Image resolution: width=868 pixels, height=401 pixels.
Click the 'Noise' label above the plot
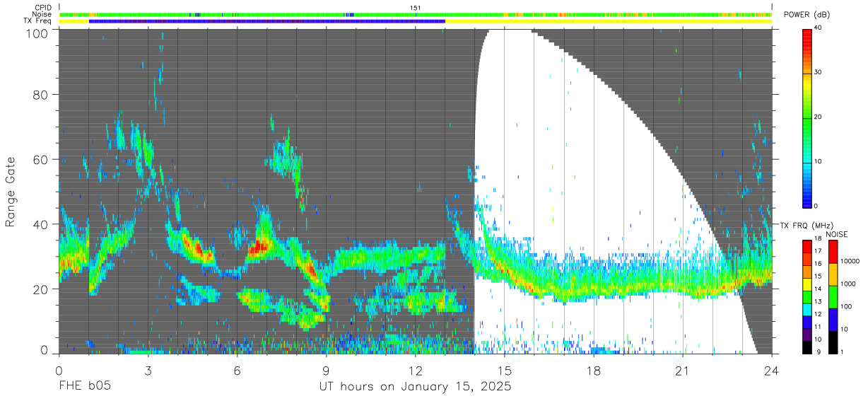[42, 14]
